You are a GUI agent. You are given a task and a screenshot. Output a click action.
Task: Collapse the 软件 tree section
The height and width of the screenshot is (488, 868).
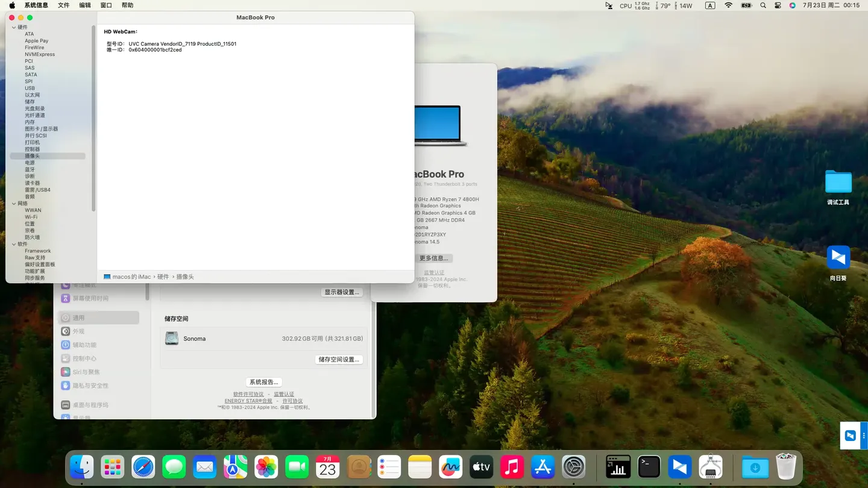(x=14, y=244)
